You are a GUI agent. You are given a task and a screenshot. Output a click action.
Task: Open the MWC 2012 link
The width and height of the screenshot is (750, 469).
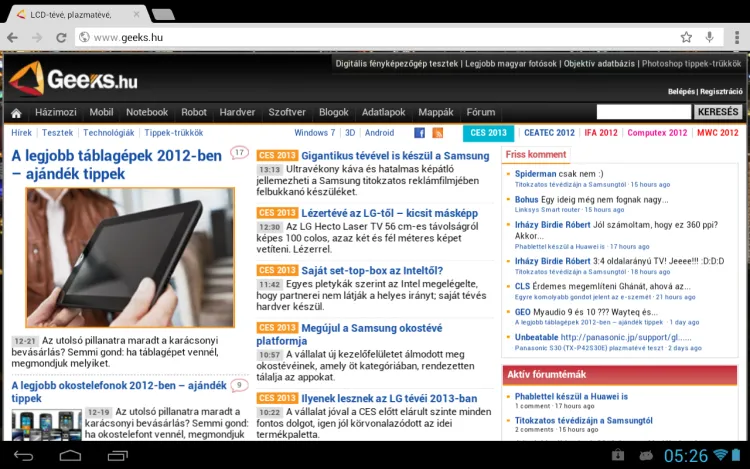717,133
